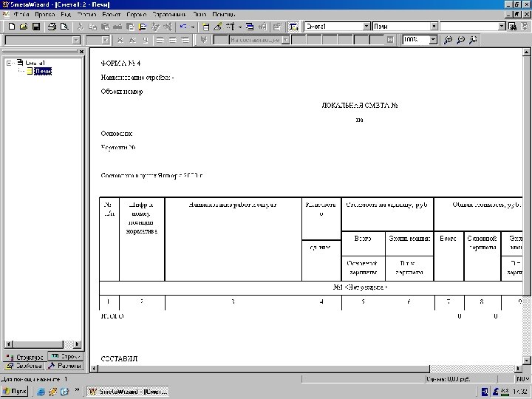Viewport: 532px width, 399px height.
Task: Open the Правка menu
Action: click(x=45, y=15)
